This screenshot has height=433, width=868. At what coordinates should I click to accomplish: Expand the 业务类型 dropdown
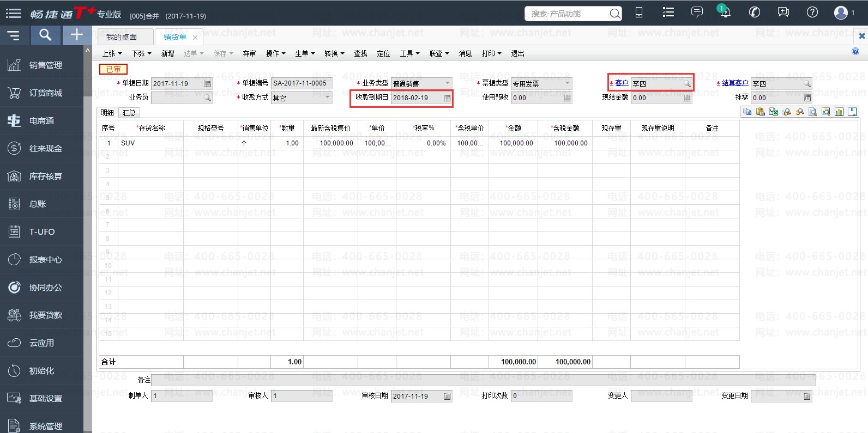(x=447, y=83)
